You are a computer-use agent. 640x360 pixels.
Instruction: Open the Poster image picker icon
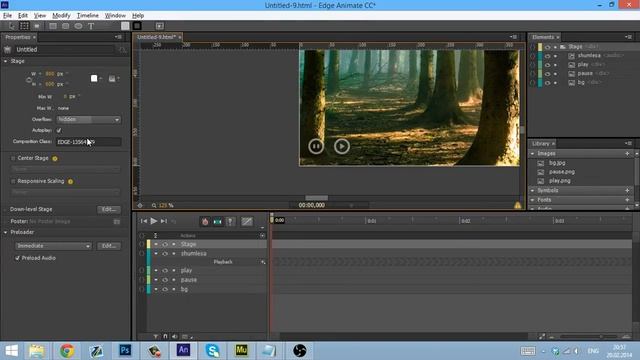pos(117,221)
